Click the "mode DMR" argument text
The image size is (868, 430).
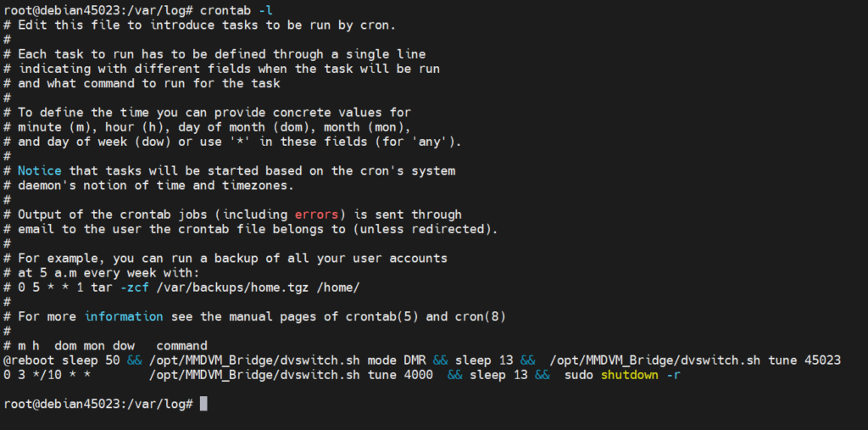pyautogui.click(x=380, y=360)
